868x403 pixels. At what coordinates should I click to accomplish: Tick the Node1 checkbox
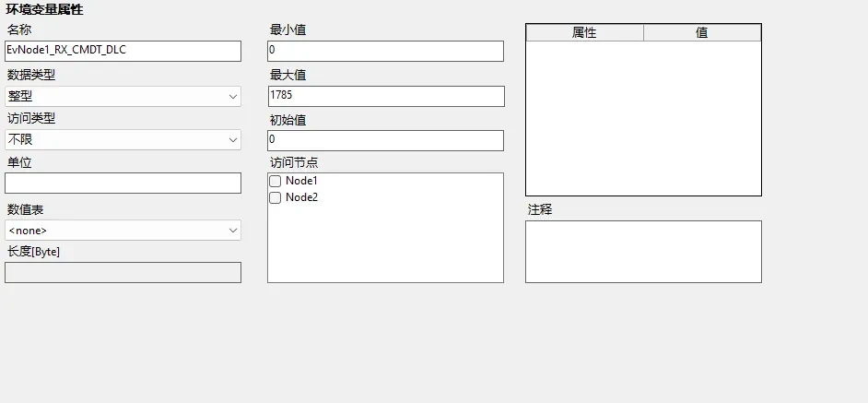point(275,181)
